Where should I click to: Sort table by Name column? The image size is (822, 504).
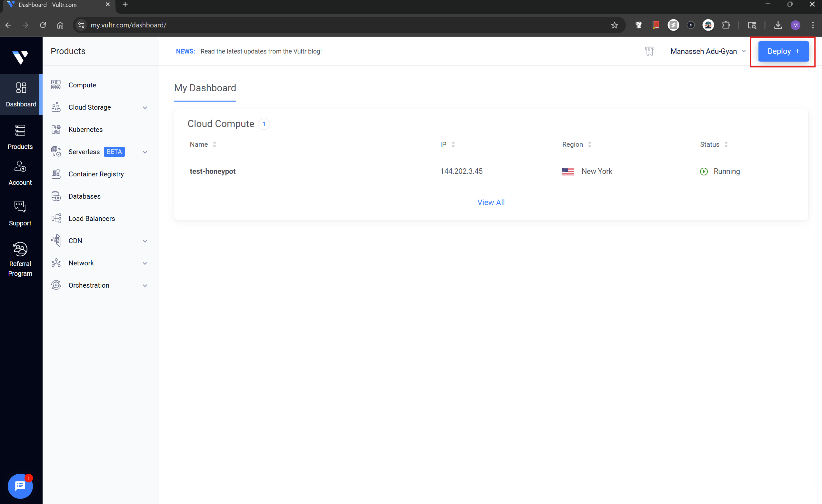[203, 144]
